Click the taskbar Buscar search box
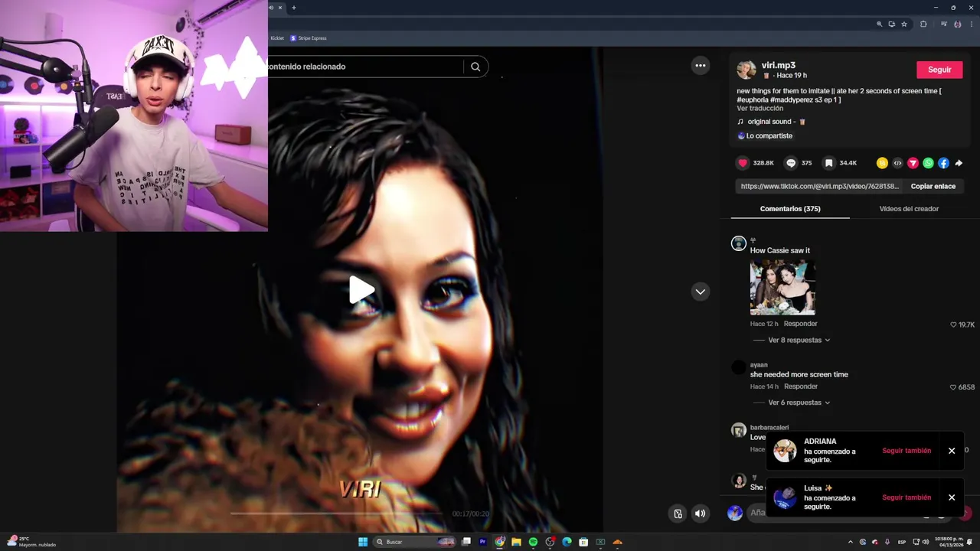 [x=415, y=542]
